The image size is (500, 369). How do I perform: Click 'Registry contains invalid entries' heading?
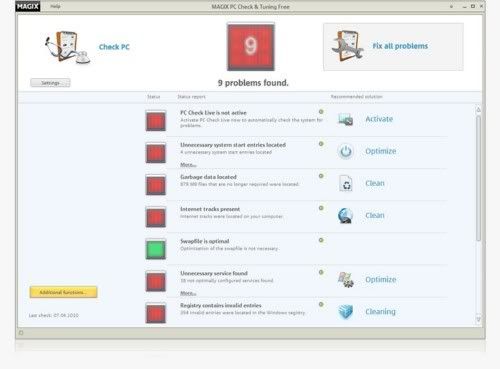(x=221, y=305)
